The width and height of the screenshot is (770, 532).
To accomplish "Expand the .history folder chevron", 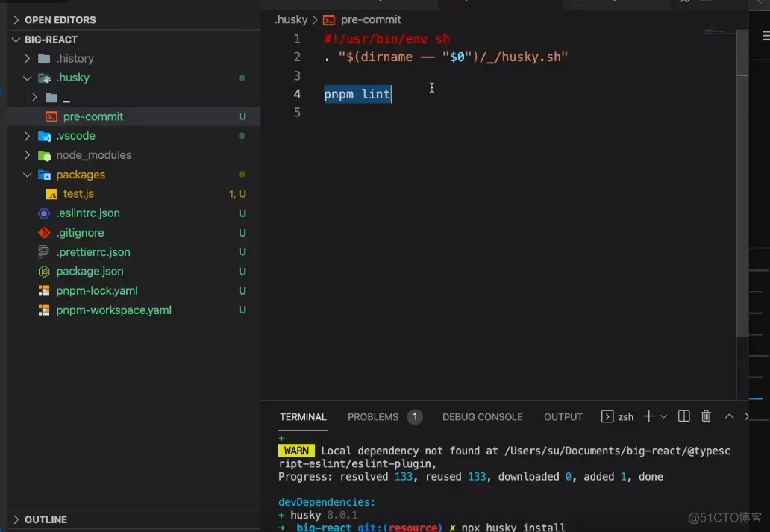I will pos(27,58).
